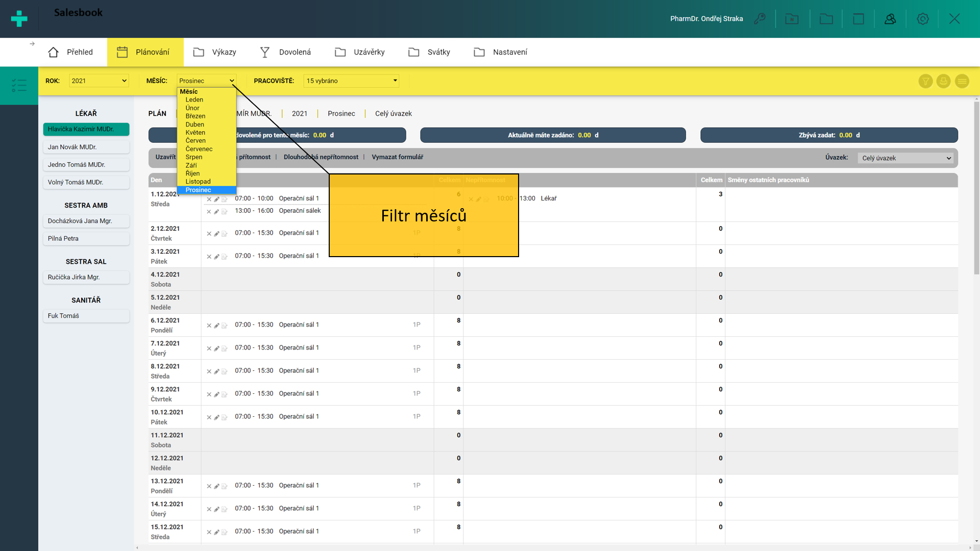The image size is (980, 551).
Task: Delete the 7.12.2021 shift with the X icon
Action: pos(209,348)
